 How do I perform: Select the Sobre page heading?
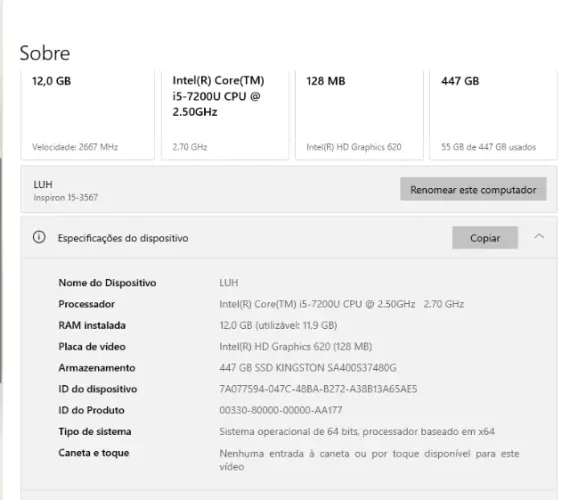(x=45, y=53)
